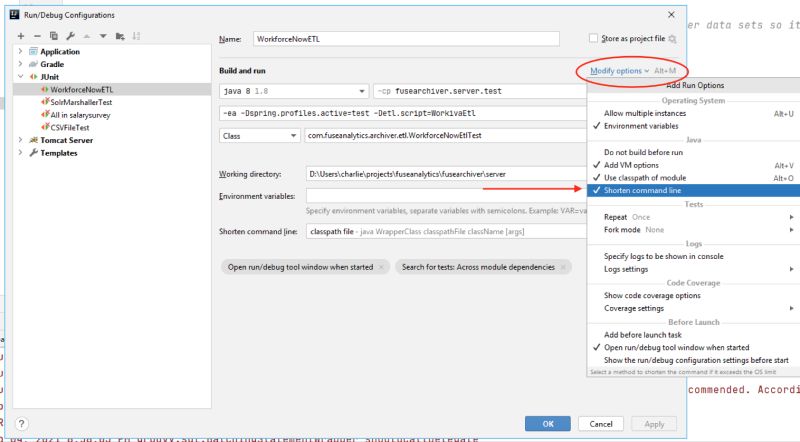Click the class name field com.fuseanalytics

(x=445, y=136)
